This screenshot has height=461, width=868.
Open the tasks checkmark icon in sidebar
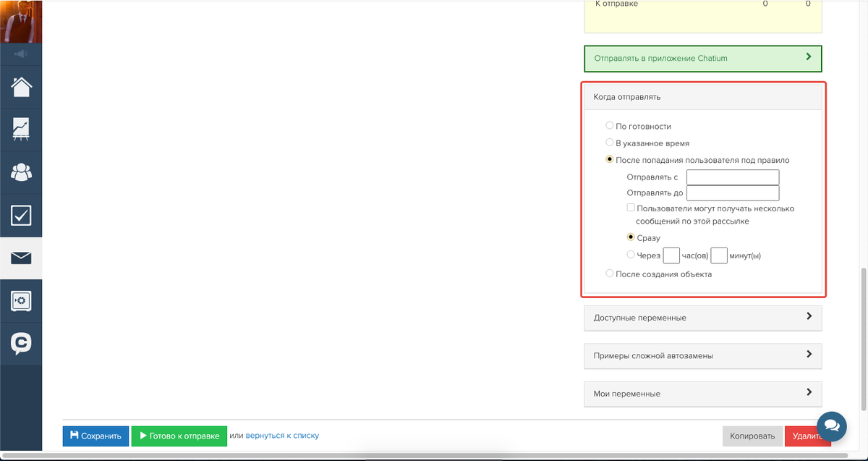tap(21, 215)
